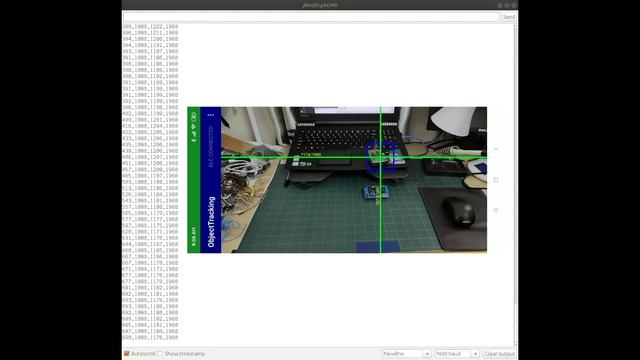Image resolution: width=640 pixels, height=360 pixels.
Task: Click the Clear output button
Action: click(x=499, y=353)
